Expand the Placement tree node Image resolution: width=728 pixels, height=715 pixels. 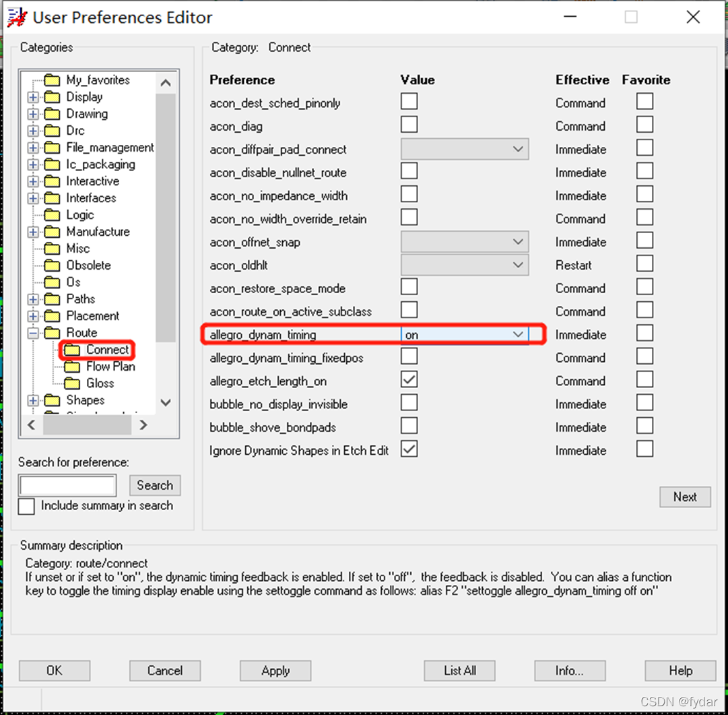click(32, 315)
